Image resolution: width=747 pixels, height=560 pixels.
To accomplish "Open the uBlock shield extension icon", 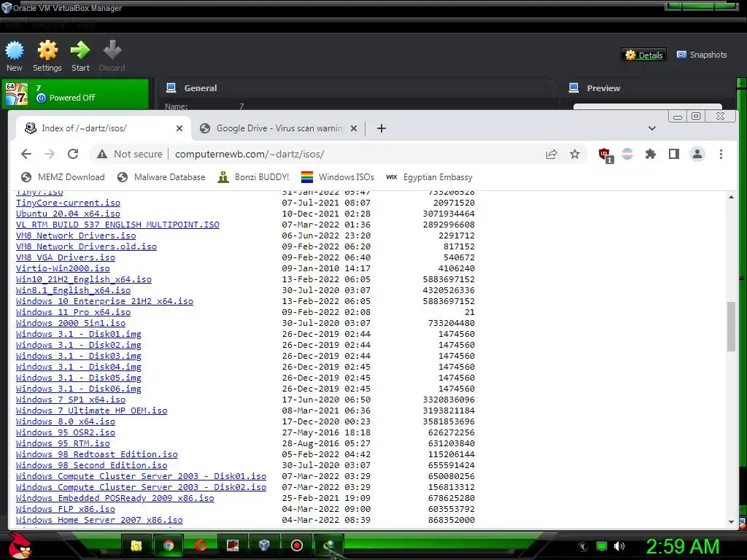I will tap(605, 155).
